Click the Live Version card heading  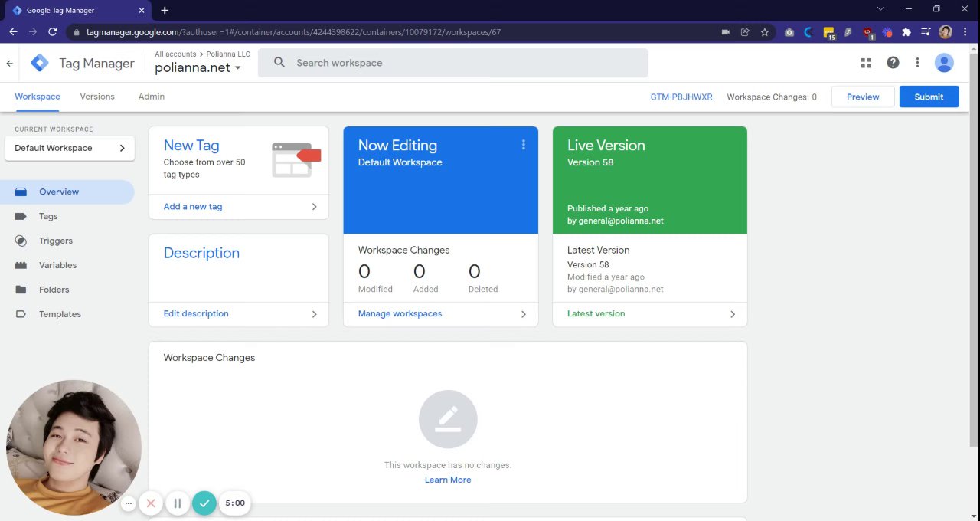606,146
